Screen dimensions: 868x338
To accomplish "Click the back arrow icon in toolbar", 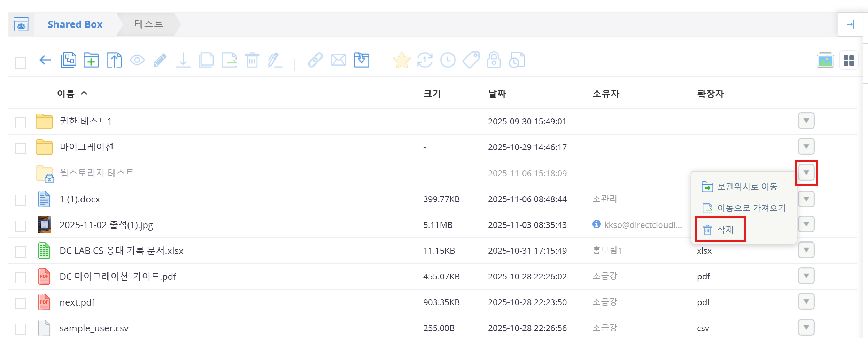I will tap(45, 60).
